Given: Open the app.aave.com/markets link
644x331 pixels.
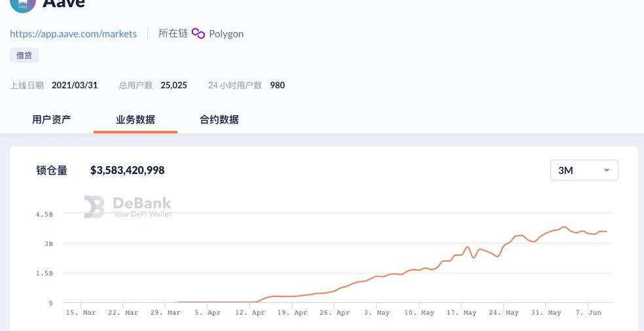Looking at the screenshot, I should pos(73,34).
